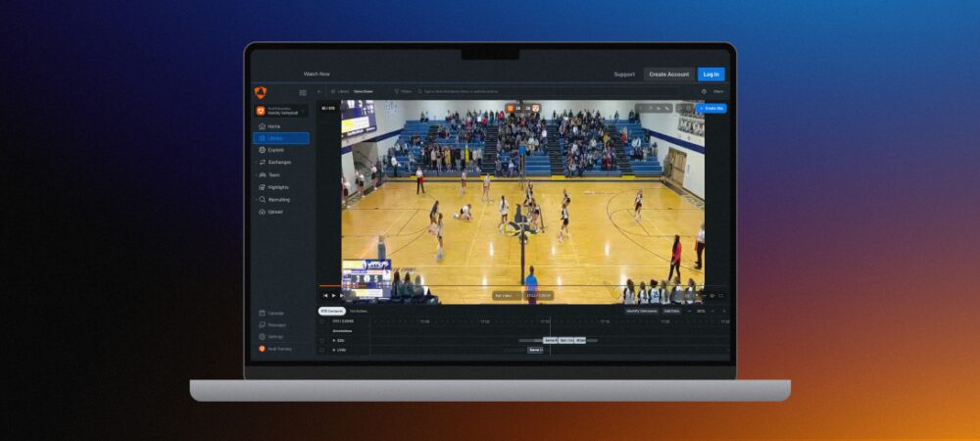The height and width of the screenshot is (441, 980).
Task: Click the Support link
Action: [x=623, y=74]
